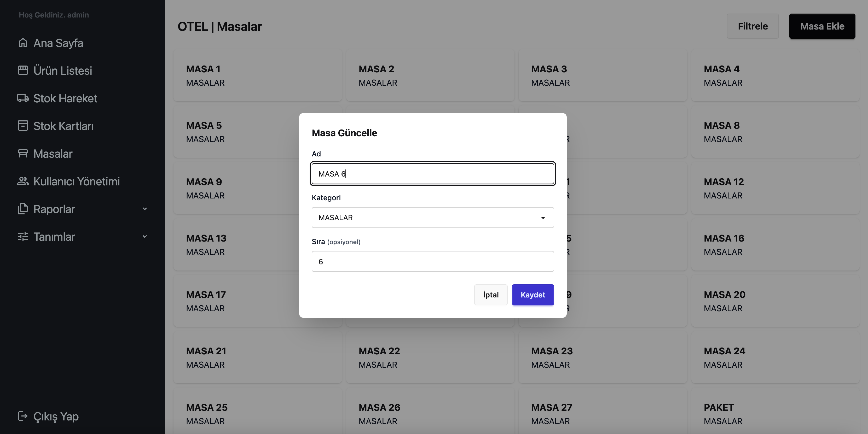Click the Çıkış Yap logout icon
The image size is (868, 434).
point(22,416)
